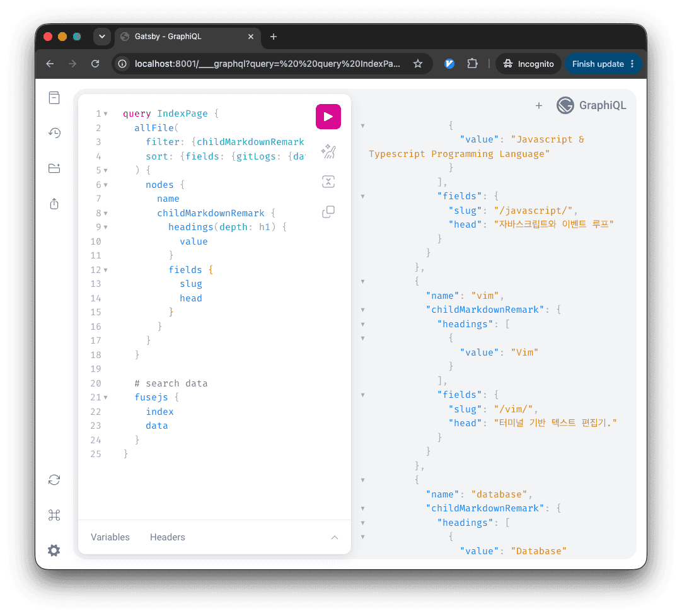Screen dimensions: 682x616
Task: Fold the query IndexPage block at line 1
Action: (x=106, y=114)
